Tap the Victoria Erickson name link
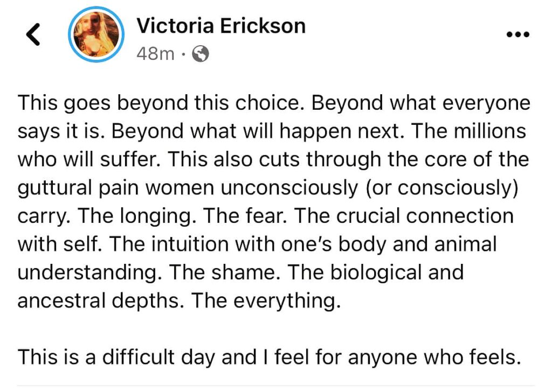552x392 pixels. [221, 26]
